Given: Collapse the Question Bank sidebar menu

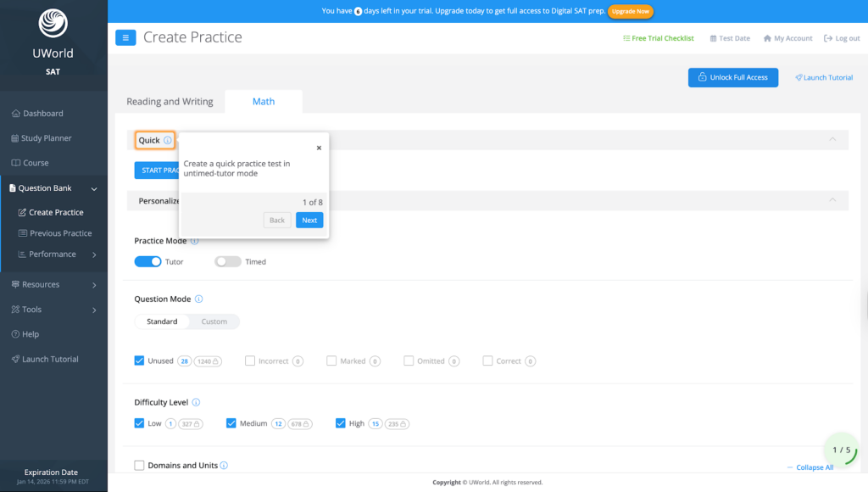Looking at the screenshot, I should click(93, 187).
